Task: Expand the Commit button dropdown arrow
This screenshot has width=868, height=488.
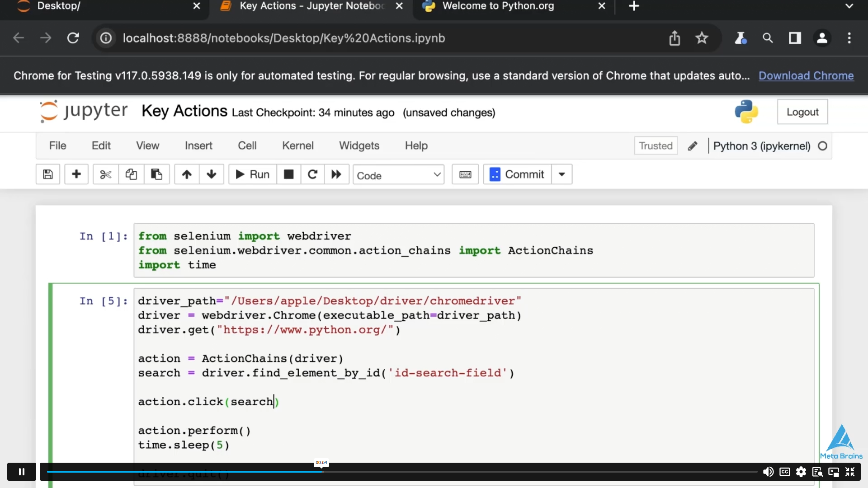Action: [561, 174]
